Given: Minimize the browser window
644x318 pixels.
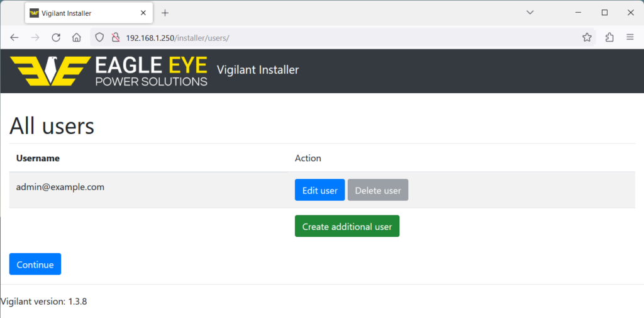Looking at the screenshot, I should pos(579,13).
